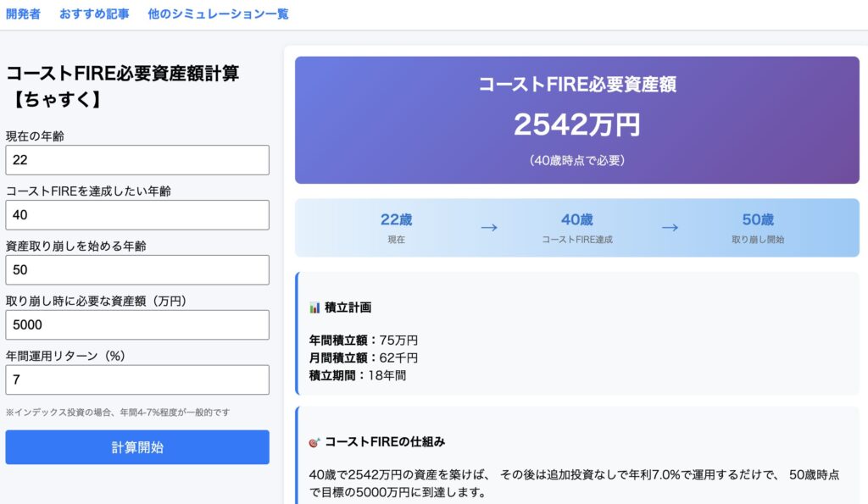Click the bar chart icon beside 積立計画
Screen dimensions: 868x504
coord(315,307)
